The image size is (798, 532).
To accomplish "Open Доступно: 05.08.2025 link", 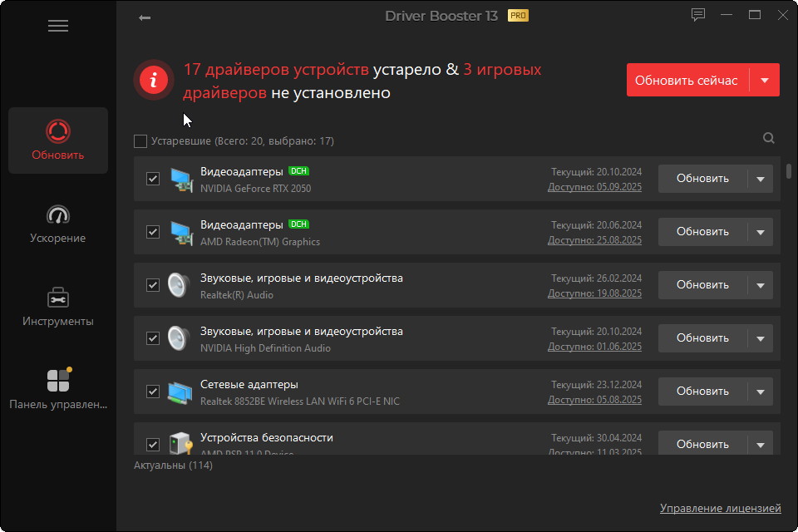I will 594,400.
